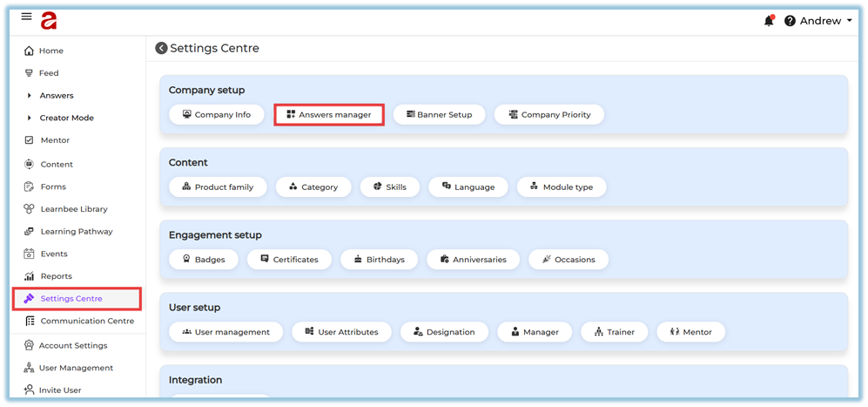
Task: Click the help question mark icon
Action: [x=790, y=21]
